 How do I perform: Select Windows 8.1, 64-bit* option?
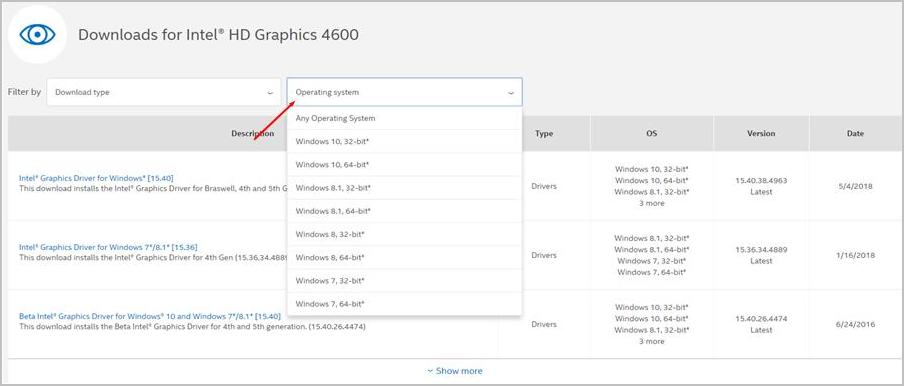405,211
